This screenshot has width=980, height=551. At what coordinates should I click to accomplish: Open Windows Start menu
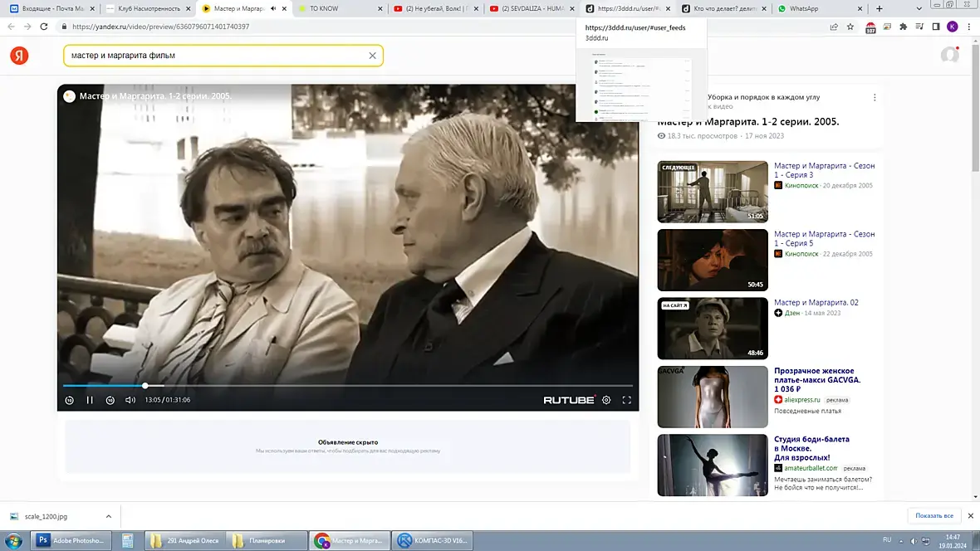tap(13, 540)
